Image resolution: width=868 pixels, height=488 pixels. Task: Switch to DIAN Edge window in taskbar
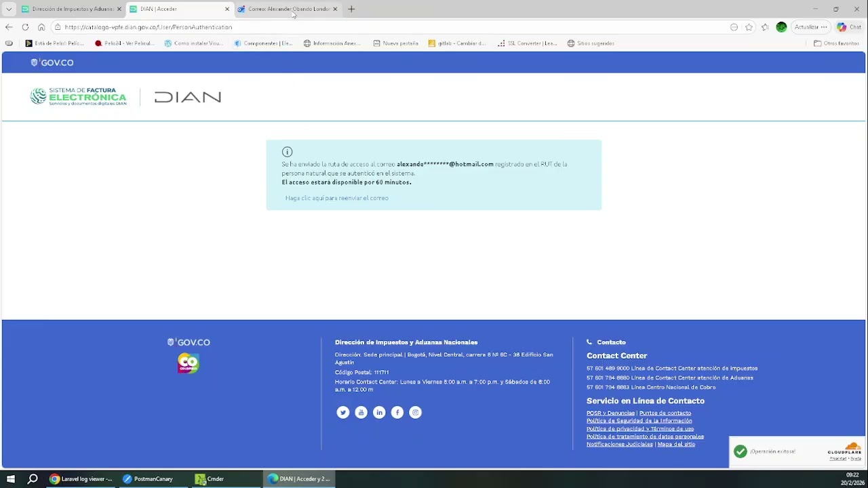coord(299,479)
